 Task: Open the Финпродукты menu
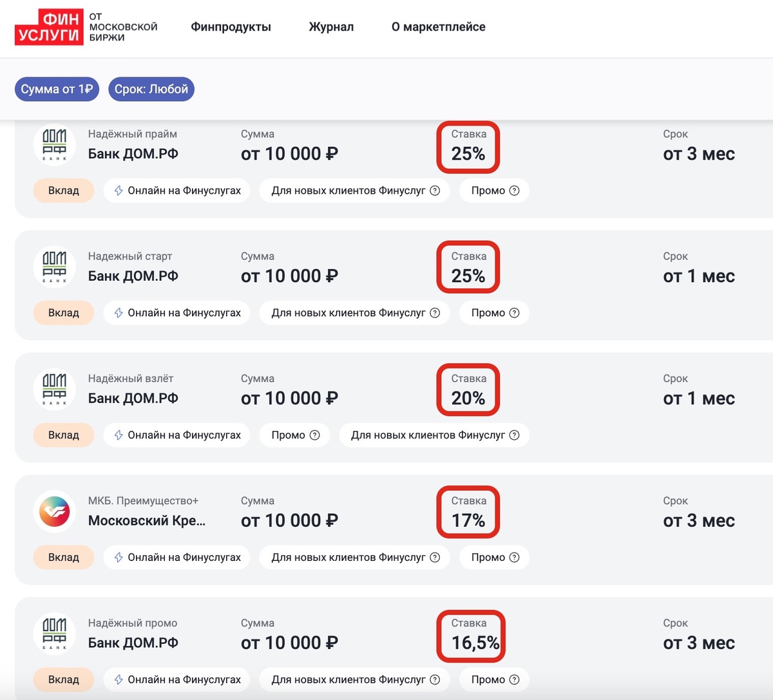coord(231,27)
